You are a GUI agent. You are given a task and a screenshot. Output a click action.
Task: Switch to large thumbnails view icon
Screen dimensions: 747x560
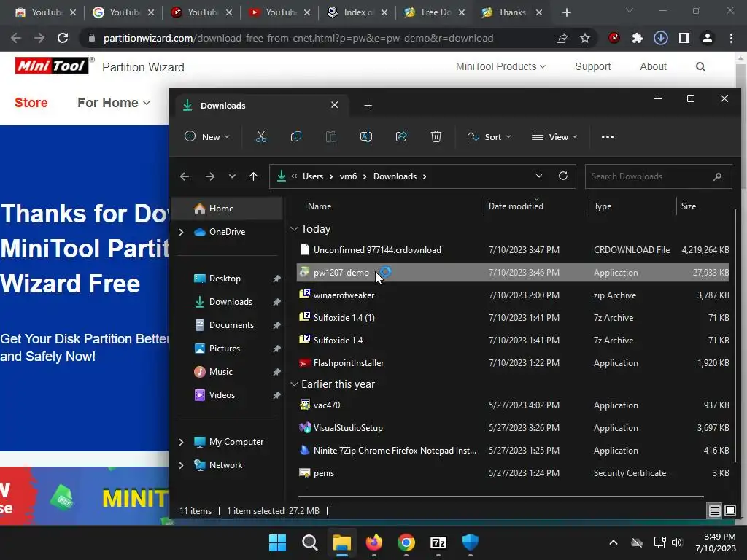pos(729,511)
